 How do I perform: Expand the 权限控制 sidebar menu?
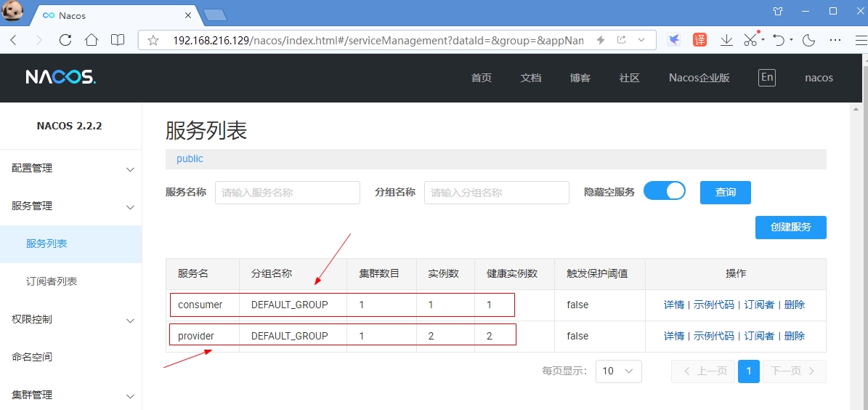(x=71, y=320)
